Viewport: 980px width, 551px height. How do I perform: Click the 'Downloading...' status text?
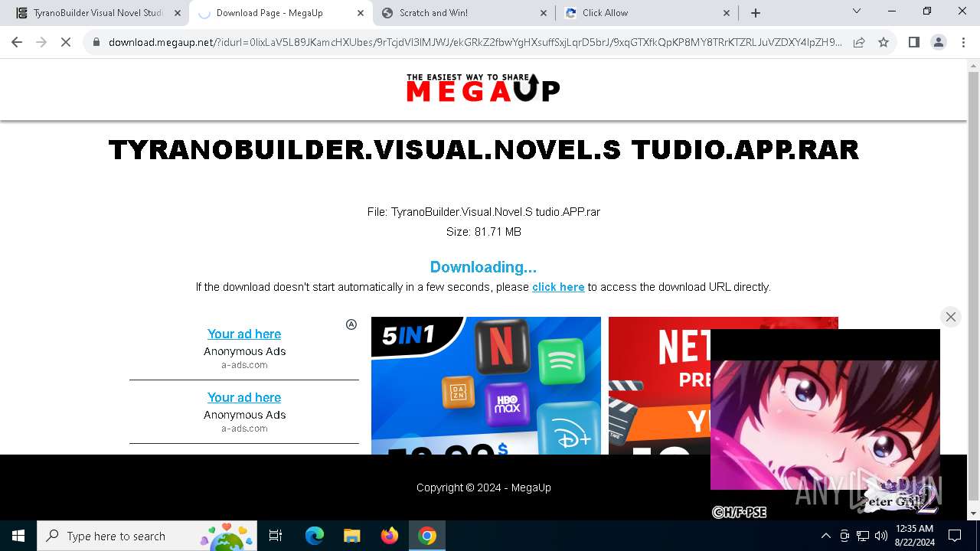[x=483, y=267]
